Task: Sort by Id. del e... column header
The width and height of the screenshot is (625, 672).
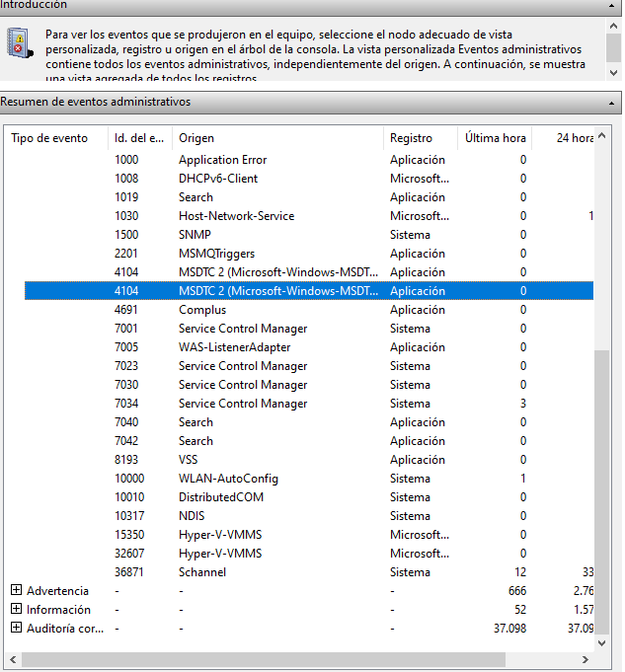Action: click(x=140, y=138)
